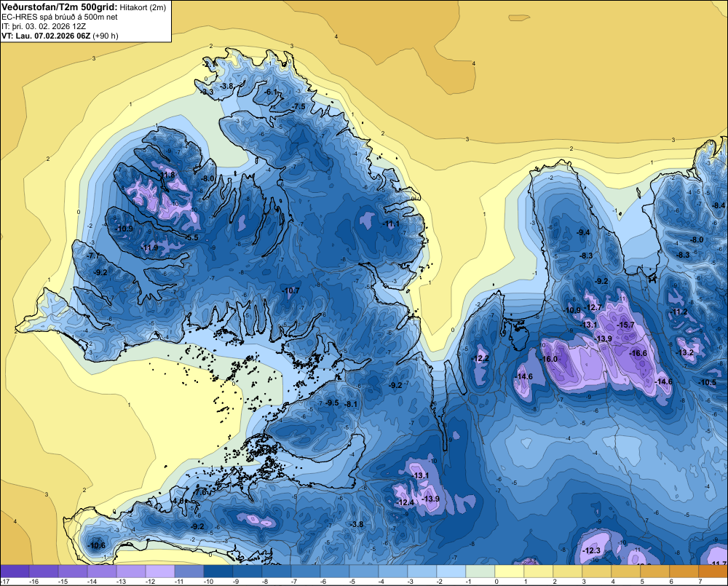Click the -8.1 temperature label

coord(351,405)
